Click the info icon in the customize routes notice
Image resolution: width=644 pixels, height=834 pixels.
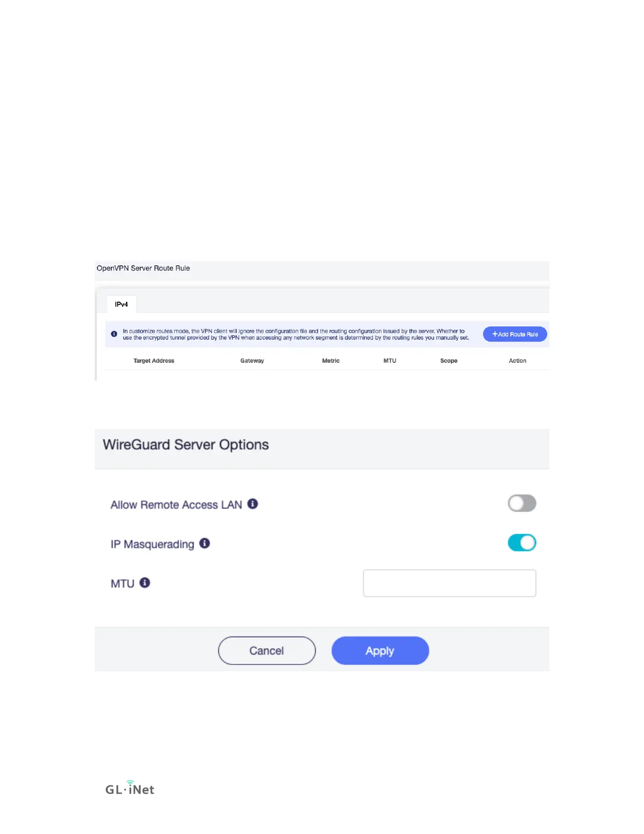(114, 334)
